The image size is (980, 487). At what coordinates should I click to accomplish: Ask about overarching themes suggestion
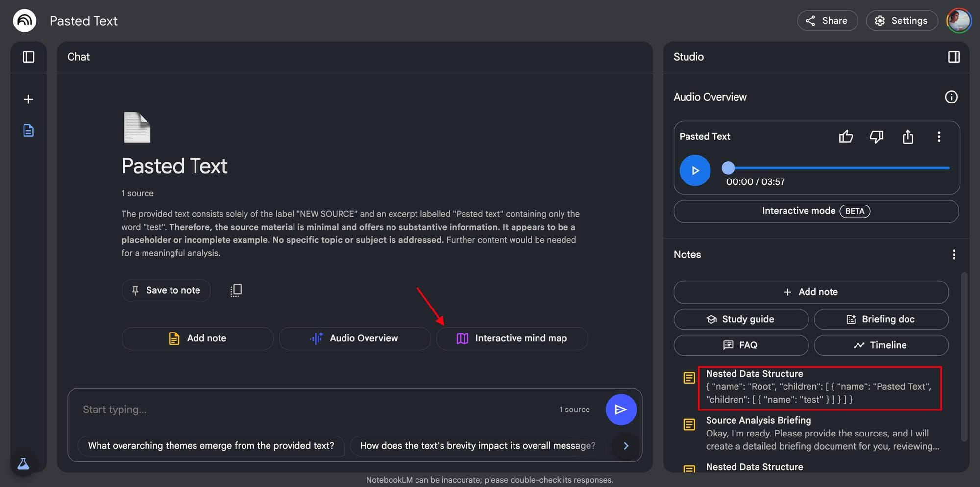click(211, 446)
